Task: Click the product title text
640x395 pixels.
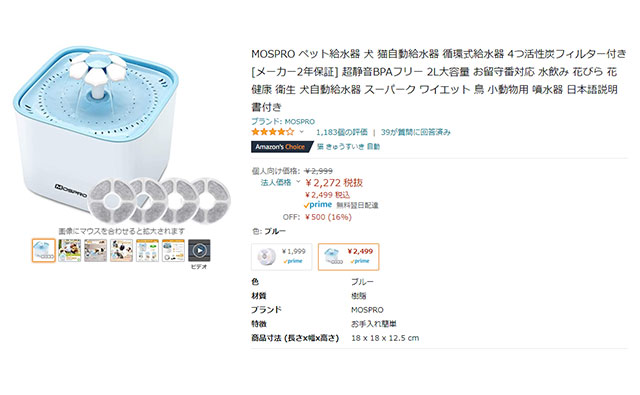Action: 438,80
